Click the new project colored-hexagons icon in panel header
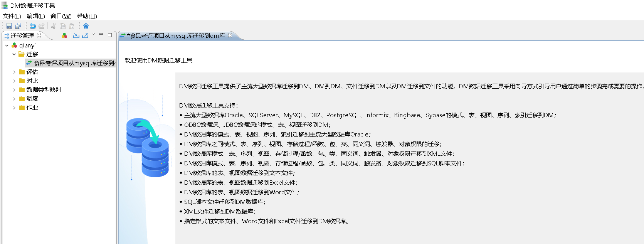The width and height of the screenshot is (644, 244). click(64, 35)
